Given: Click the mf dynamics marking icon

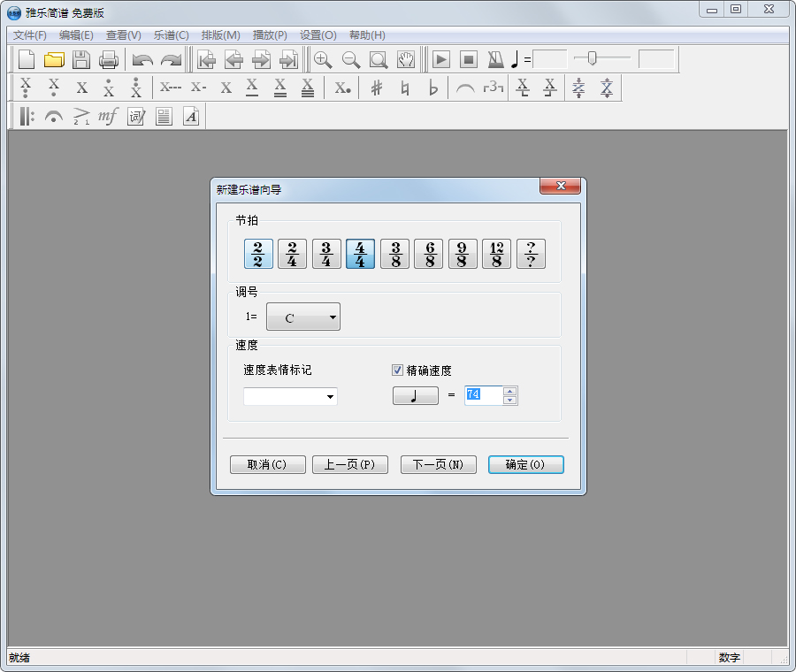Looking at the screenshot, I should tap(107, 116).
